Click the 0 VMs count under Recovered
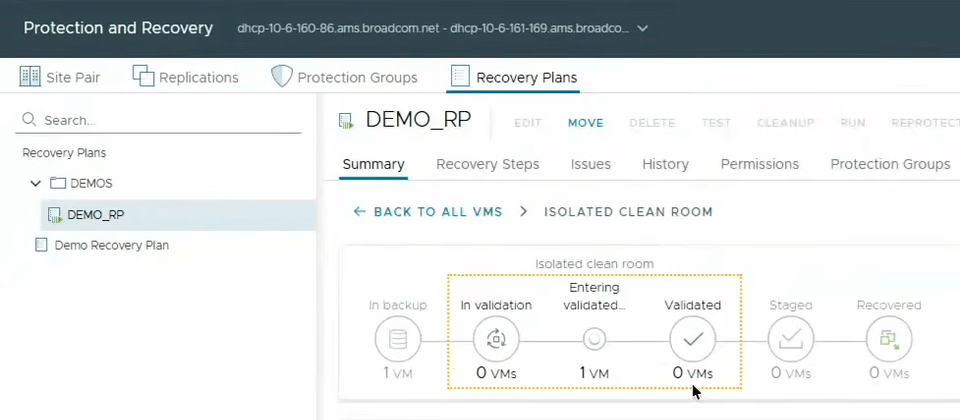This screenshot has width=960, height=420. pos(889,372)
